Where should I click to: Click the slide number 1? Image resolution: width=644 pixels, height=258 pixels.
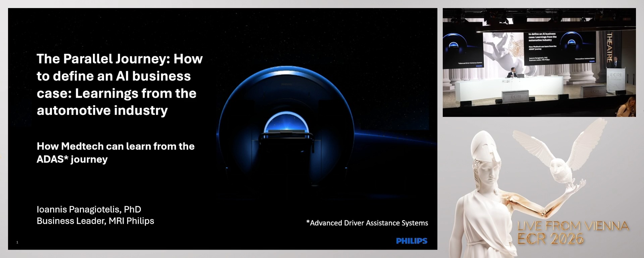(x=17, y=242)
